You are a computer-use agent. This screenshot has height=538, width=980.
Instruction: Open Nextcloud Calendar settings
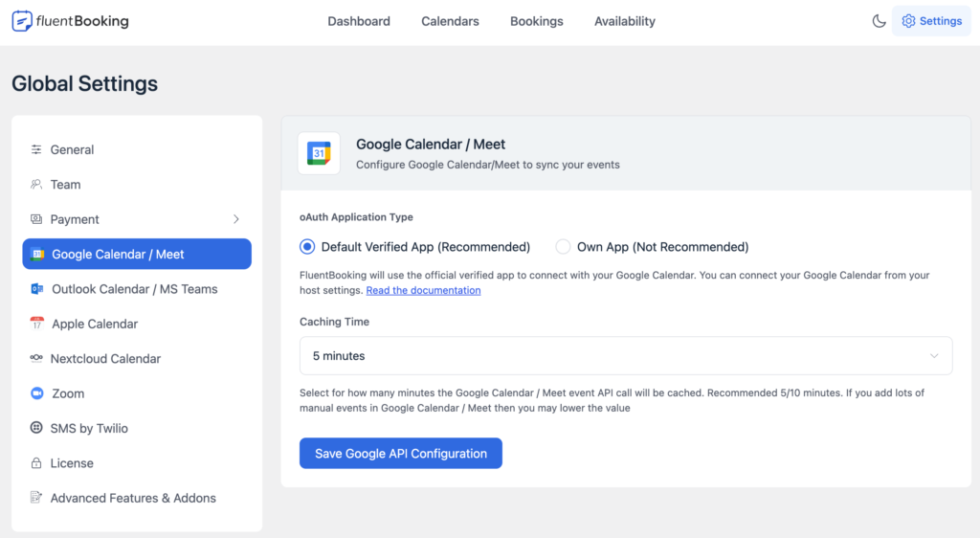click(137, 358)
